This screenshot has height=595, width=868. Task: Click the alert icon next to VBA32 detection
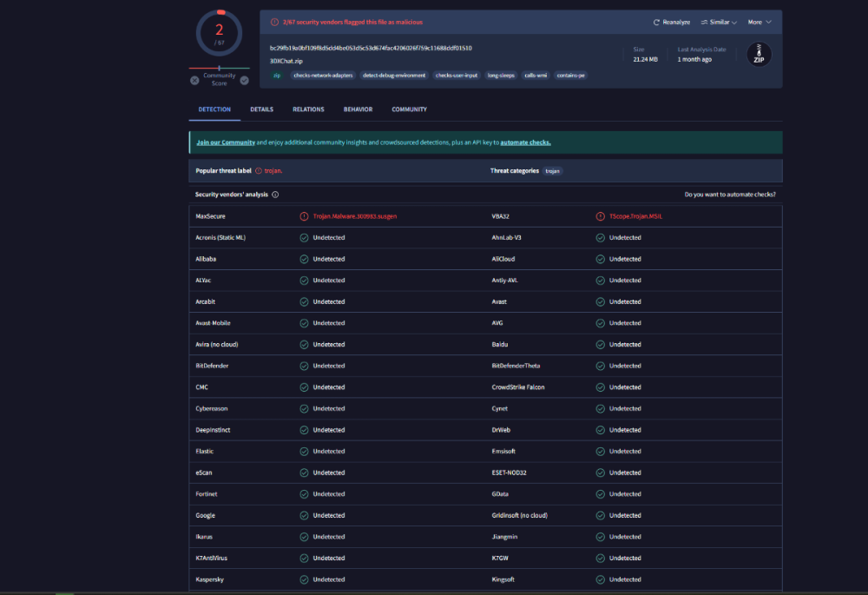tap(600, 216)
